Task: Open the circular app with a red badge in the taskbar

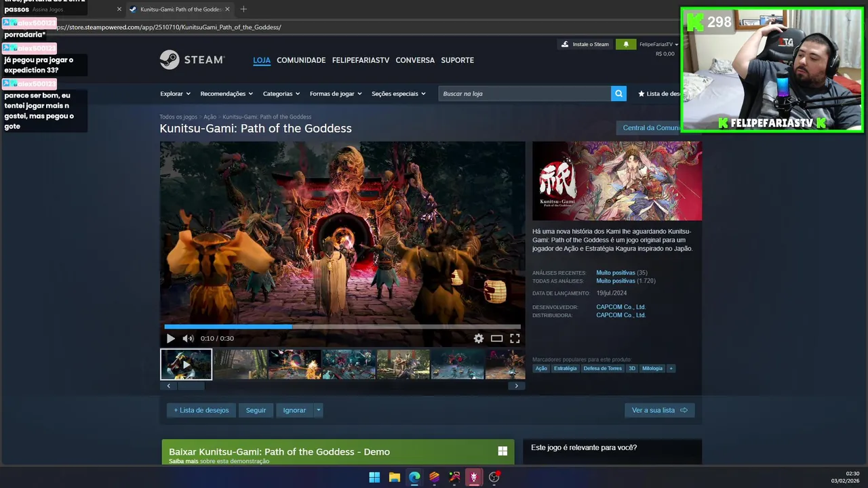Action: tap(494, 477)
